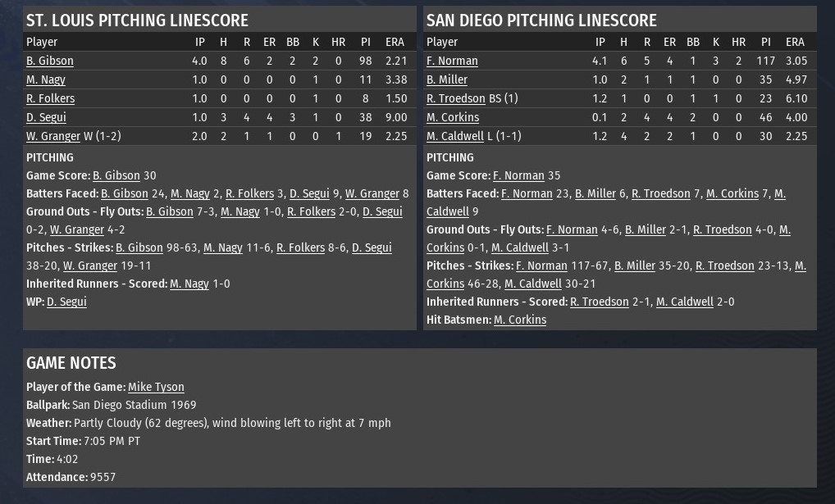Image resolution: width=835 pixels, height=504 pixels.
Task: Open B. Gibson link next to Game Score 30
Action: point(116,175)
